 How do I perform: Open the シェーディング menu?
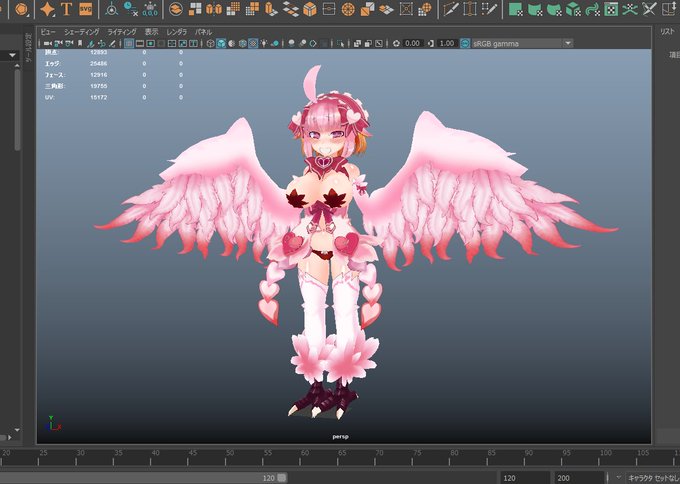click(x=82, y=32)
